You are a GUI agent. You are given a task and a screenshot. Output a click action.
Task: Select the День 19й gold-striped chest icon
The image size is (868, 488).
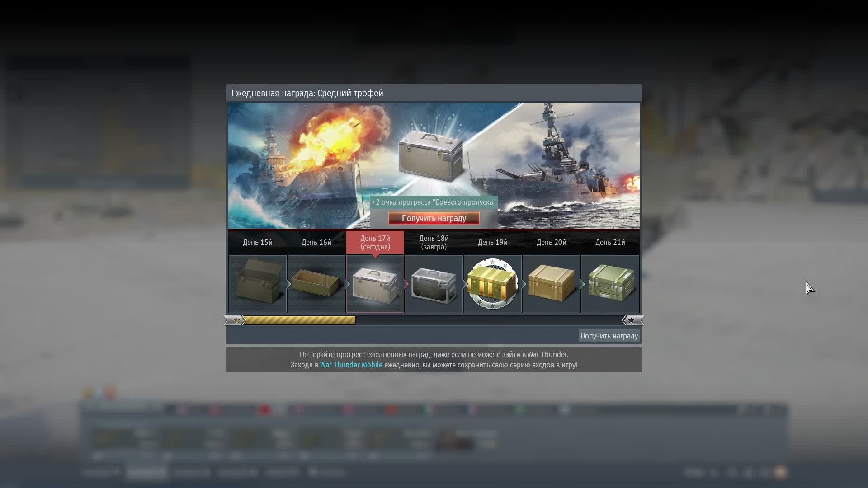492,284
